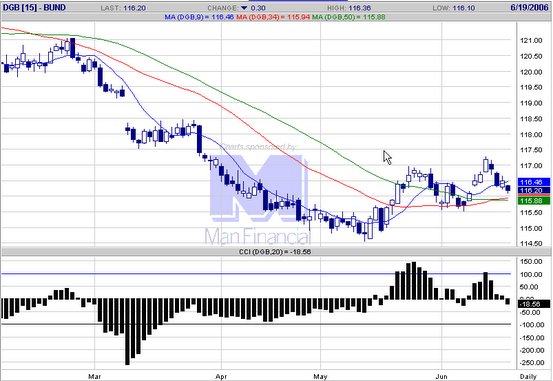The width and height of the screenshot is (553, 381).
Task: Click the 100.00 CCI axis label
Action: point(531,274)
